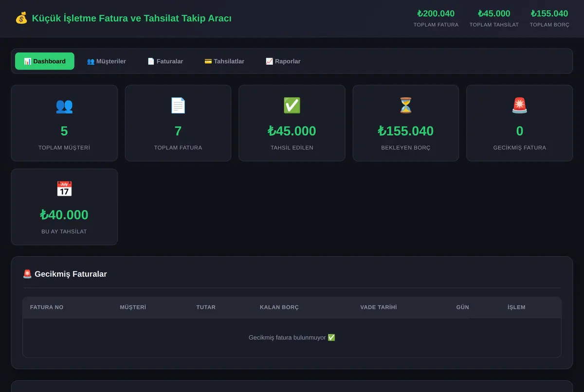Click the ₺45.000 Toplam Tahsilat header total
The height and width of the screenshot is (392, 584).
pyautogui.click(x=494, y=18)
